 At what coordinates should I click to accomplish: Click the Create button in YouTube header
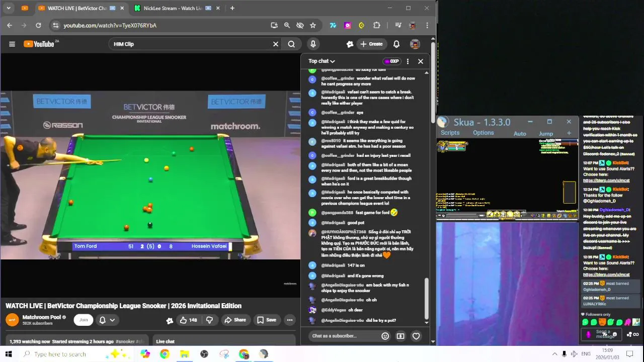[x=371, y=44]
